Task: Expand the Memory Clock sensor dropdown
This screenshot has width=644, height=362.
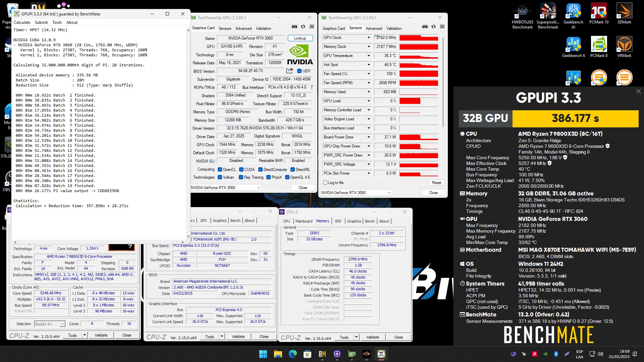Action: pos(369,47)
